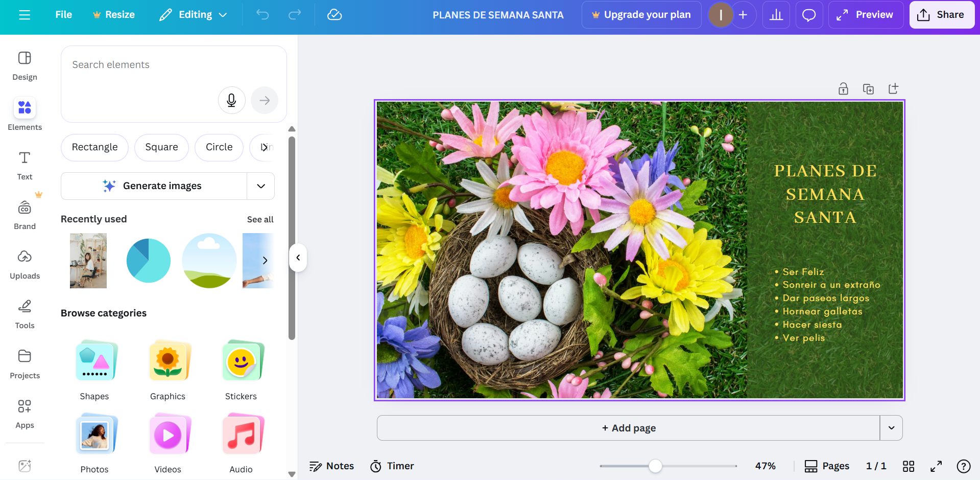Open the Uploads panel
This screenshot has height=480, width=980.
24,262
